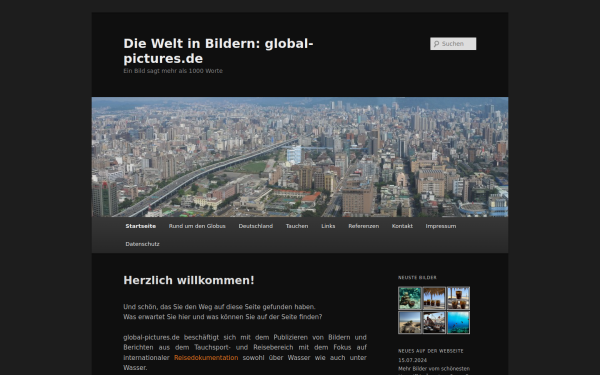
Task: Follow the Reisedokumentation link
Action: coord(206,358)
